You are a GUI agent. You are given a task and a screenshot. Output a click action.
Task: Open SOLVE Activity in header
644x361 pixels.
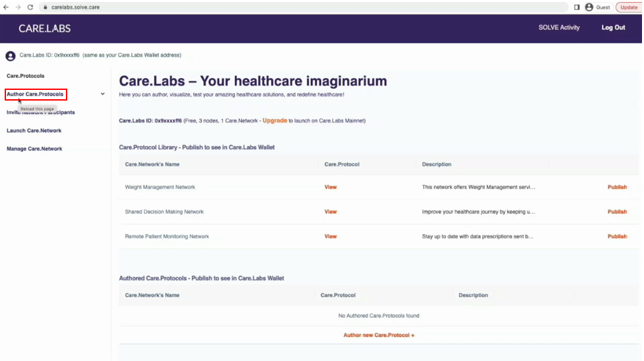point(559,28)
